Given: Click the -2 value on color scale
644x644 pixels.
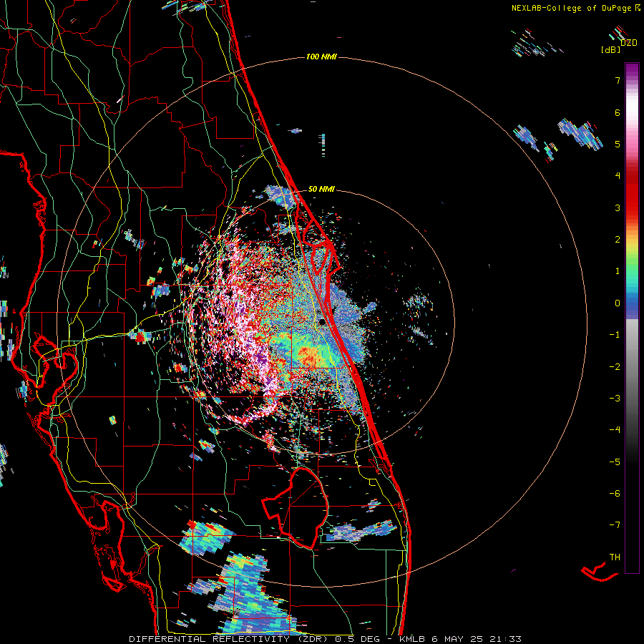Looking at the screenshot, I should [615, 366].
